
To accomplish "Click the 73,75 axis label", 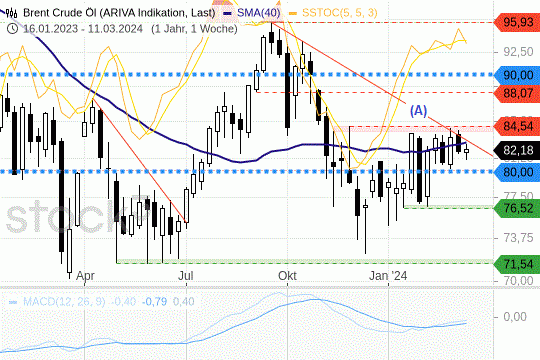I will tap(518, 237).
